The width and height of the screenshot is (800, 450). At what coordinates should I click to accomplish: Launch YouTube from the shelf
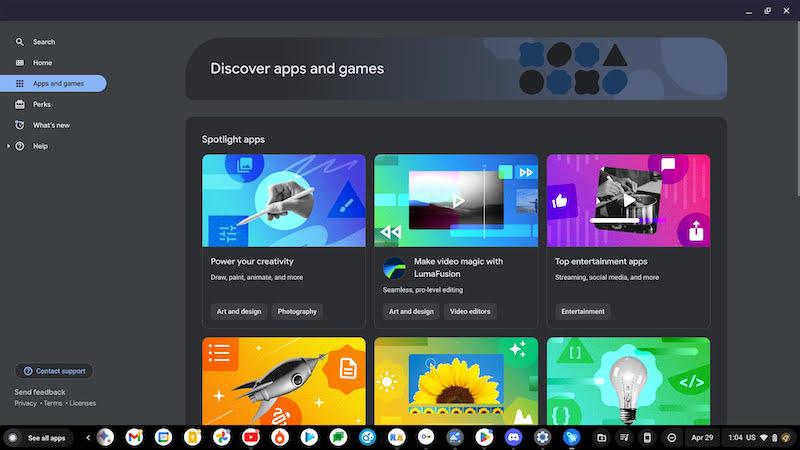pyautogui.click(x=250, y=437)
